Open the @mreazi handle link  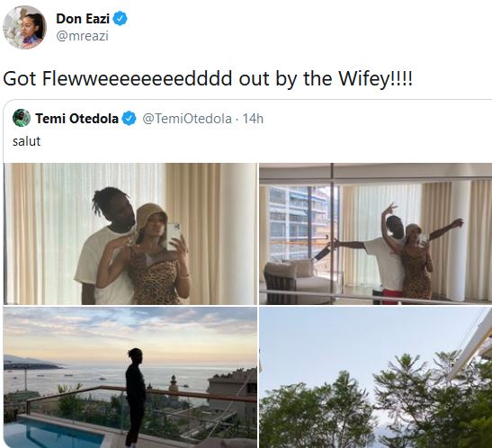pyautogui.click(x=82, y=36)
